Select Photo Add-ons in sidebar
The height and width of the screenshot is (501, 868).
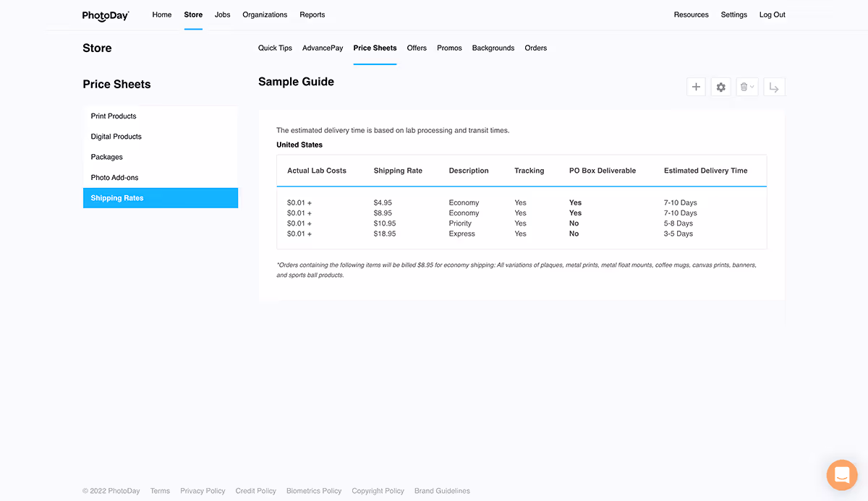pos(161,177)
